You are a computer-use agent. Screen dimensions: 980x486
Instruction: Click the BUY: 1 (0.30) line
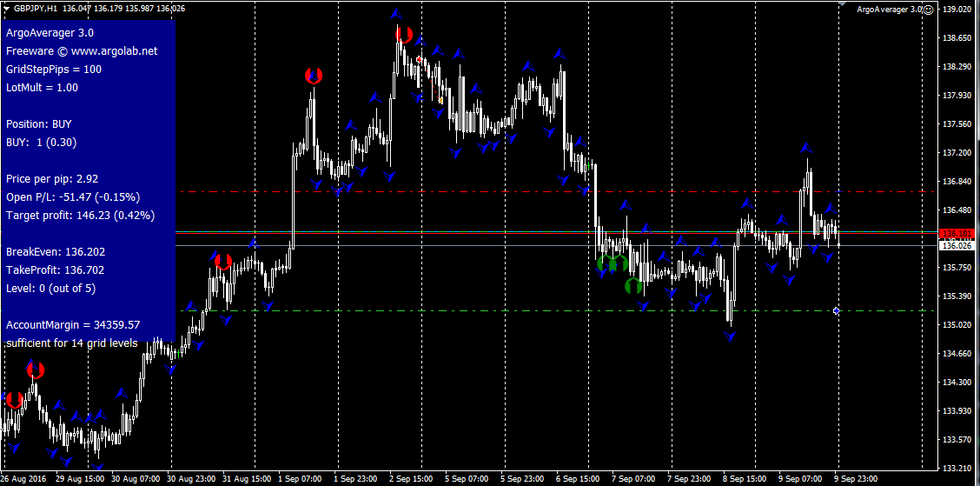[41, 143]
